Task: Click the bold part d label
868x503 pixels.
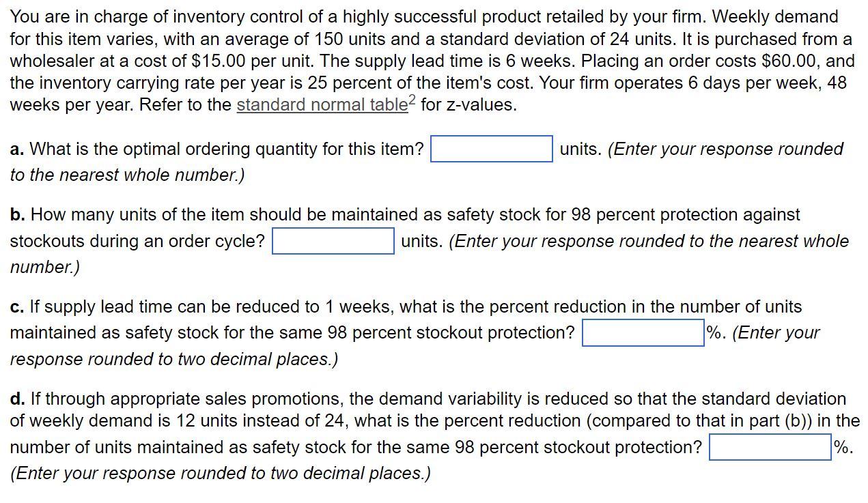Action: (x=16, y=399)
